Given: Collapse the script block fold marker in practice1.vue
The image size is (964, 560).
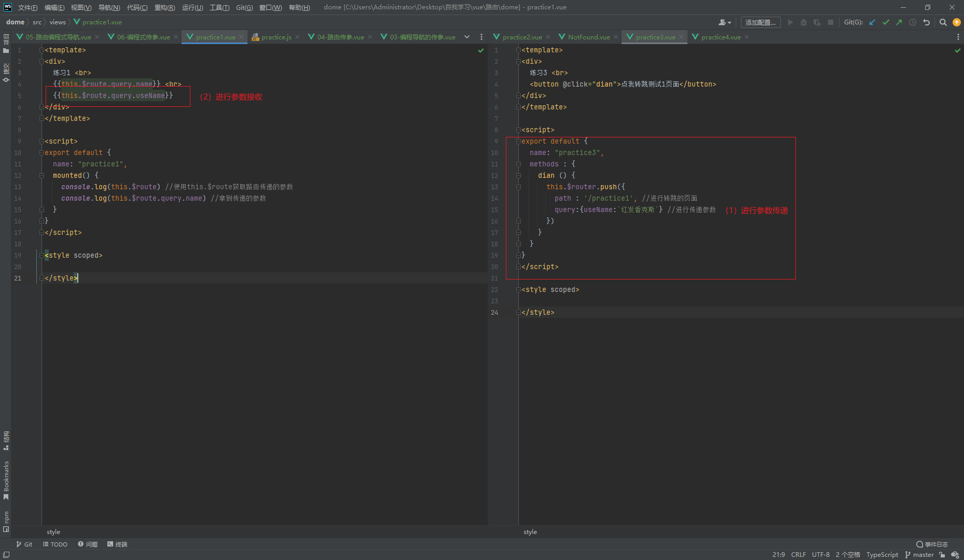Looking at the screenshot, I should [42, 141].
